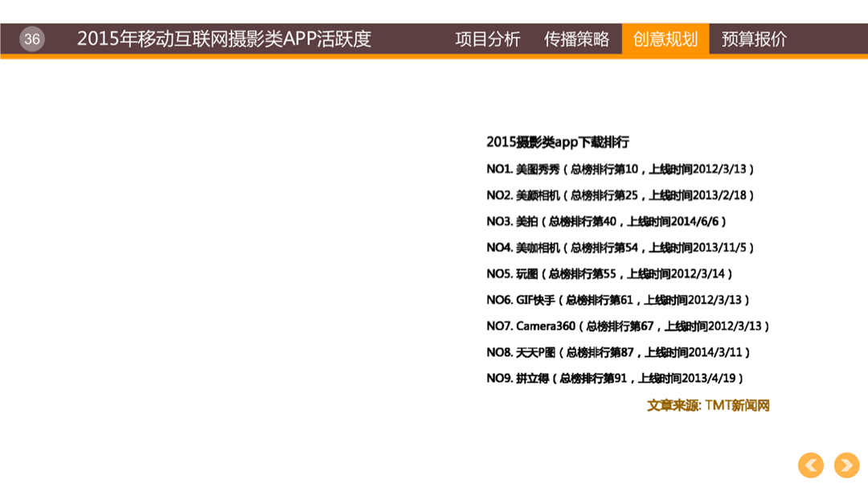The height and width of the screenshot is (488, 868).
Task: Click the title 2015年移动互联网摄影类APP活跃度
Action: point(223,39)
